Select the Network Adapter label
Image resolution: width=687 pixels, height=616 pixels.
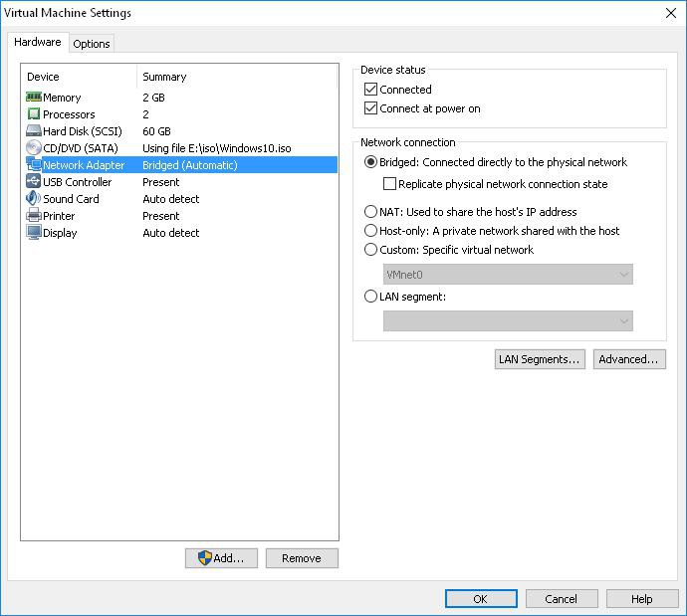[84, 165]
